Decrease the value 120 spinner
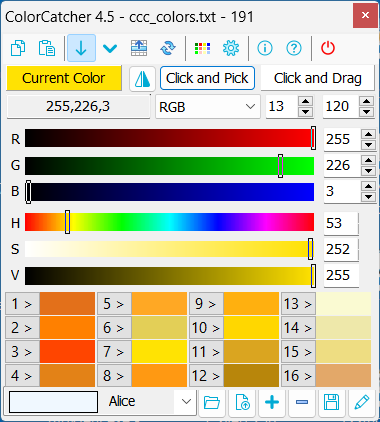Image resolution: width=380 pixels, height=422 pixels. click(x=367, y=112)
